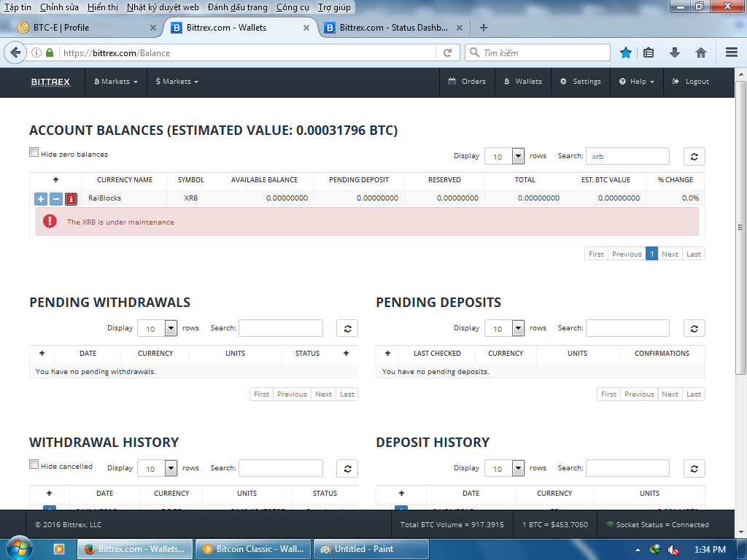Open the Hiển thị menu
This screenshot has height=560, width=747.
point(102,7)
